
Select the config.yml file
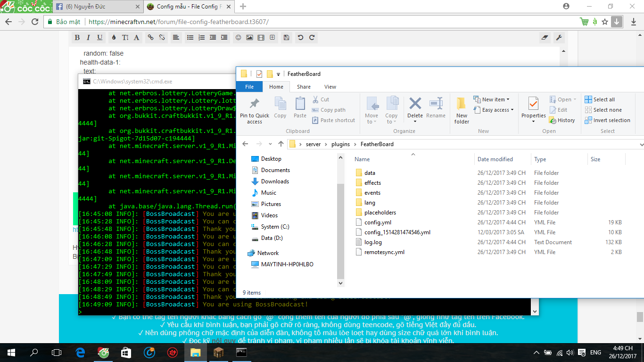tap(378, 222)
